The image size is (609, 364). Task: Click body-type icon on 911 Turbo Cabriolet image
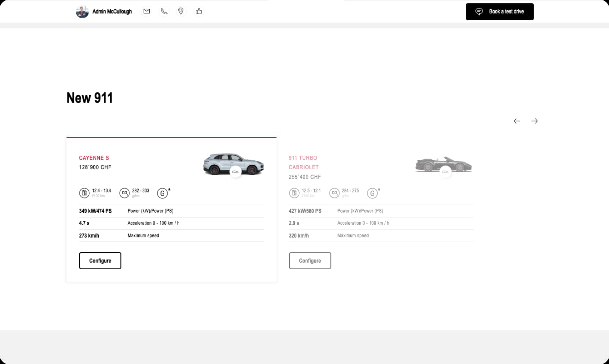pos(445,172)
